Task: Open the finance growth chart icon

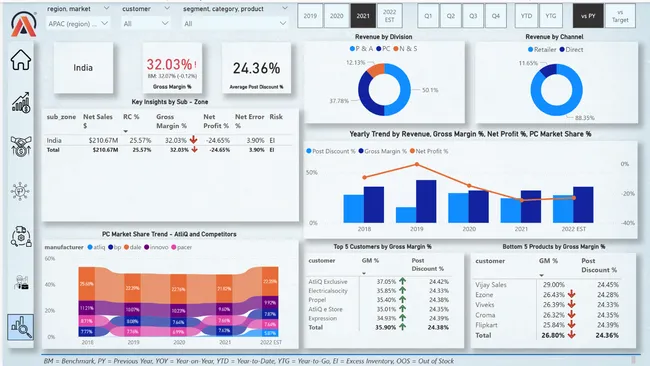Action: pyautogui.click(x=21, y=103)
